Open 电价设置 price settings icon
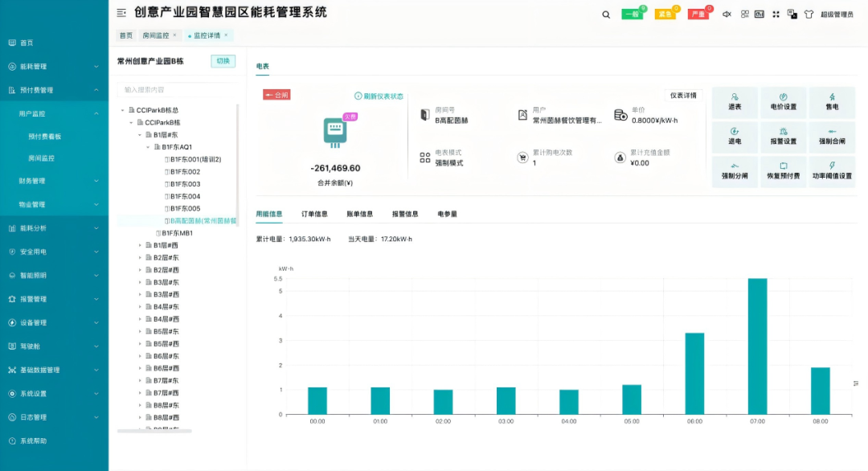Screen dimensions: 868x471 click(x=784, y=102)
